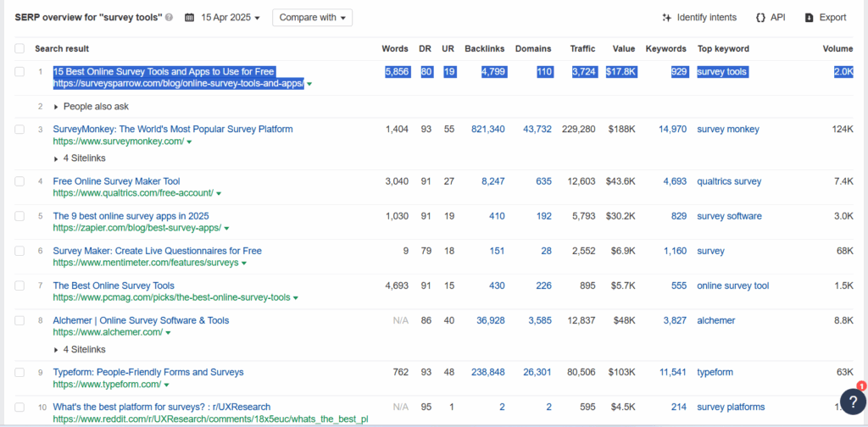The width and height of the screenshot is (868, 427).
Task: Click keywords value 14,970
Action: (x=672, y=129)
